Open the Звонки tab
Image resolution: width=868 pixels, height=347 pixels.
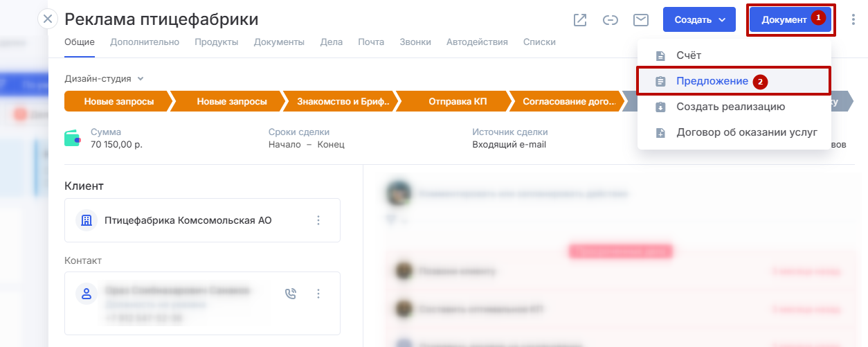[415, 42]
